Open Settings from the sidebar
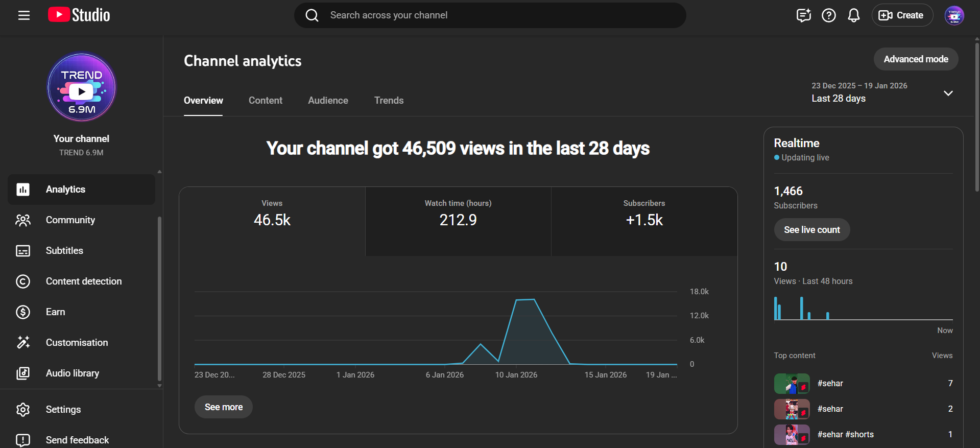This screenshot has height=448, width=980. tap(63, 410)
